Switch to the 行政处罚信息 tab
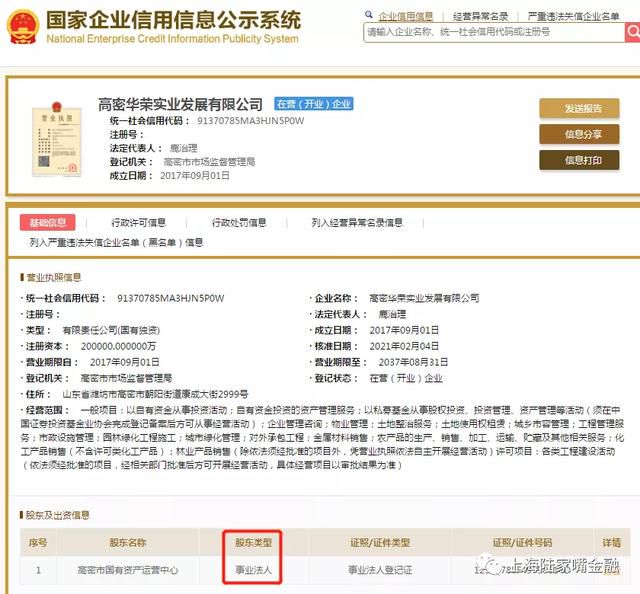The image size is (640, 594). click(239, 222)
